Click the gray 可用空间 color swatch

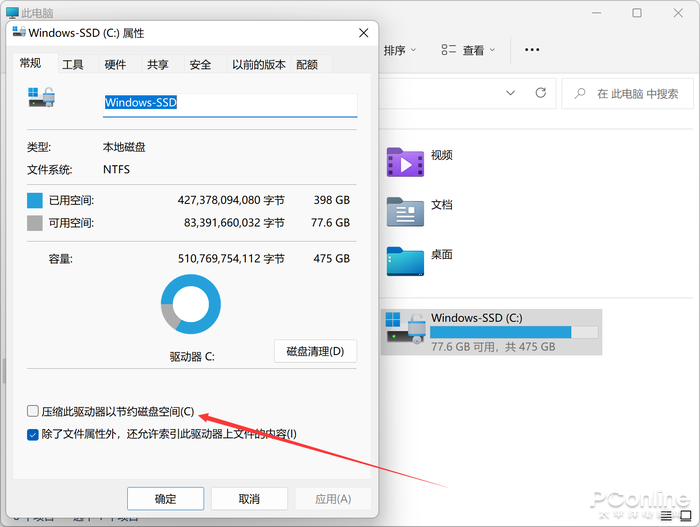click(x=35, y=223)
